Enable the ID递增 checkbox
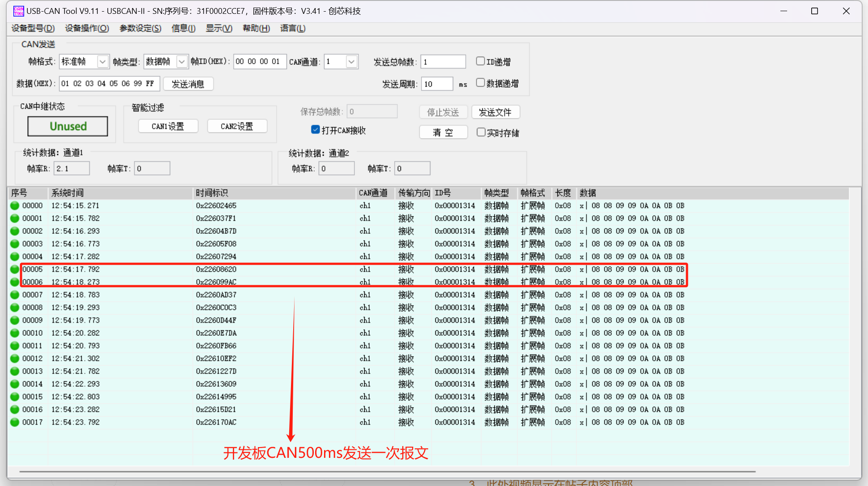 [x=480, y=61]
